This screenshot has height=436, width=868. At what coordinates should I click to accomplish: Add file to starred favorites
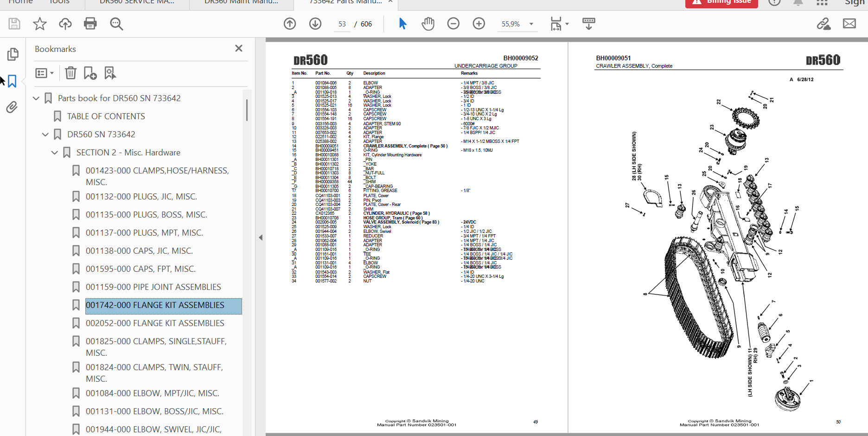point(40,24)
